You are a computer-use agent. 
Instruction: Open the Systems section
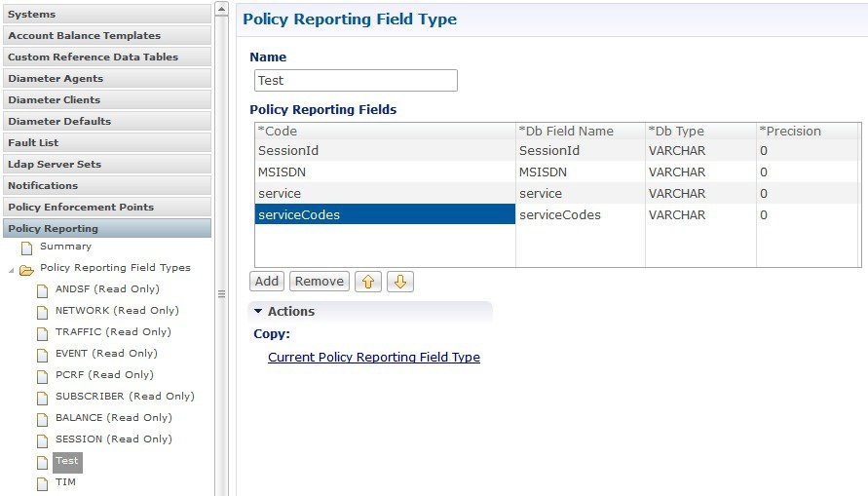107,14
